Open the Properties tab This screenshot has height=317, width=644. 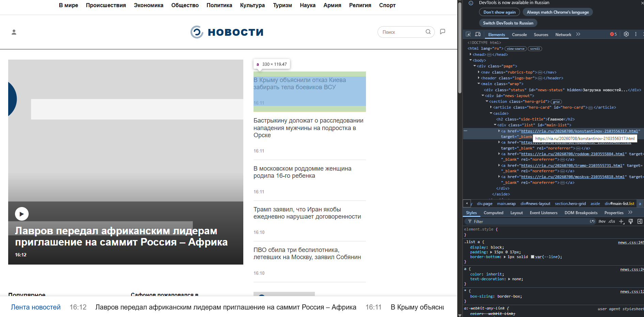coord(614,213)
